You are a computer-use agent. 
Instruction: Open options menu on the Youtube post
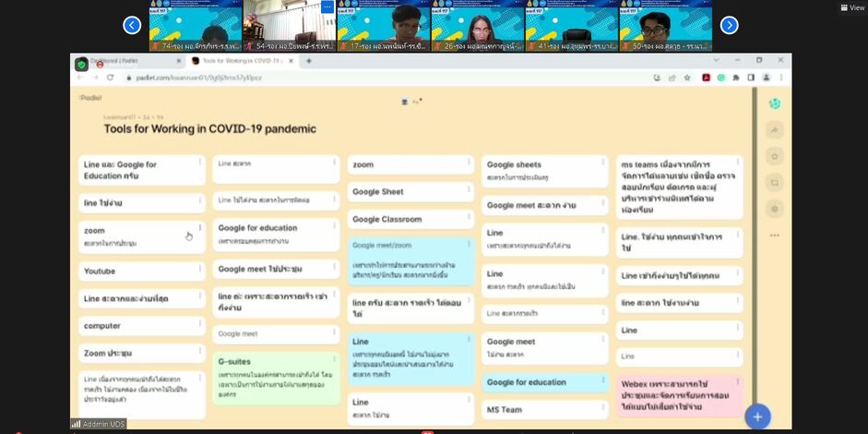click(x=200, y=268)
